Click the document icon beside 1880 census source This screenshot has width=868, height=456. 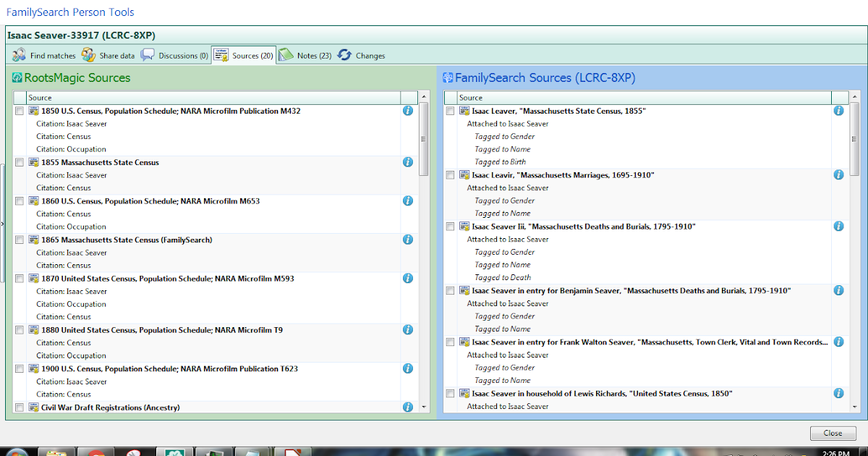click(34, 329)
